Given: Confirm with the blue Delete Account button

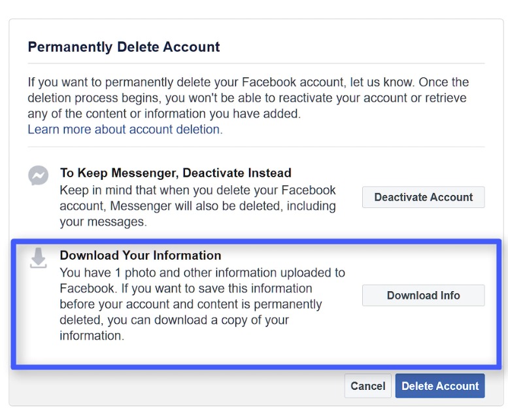Looking at the screenshot, I should coord(440,385).
